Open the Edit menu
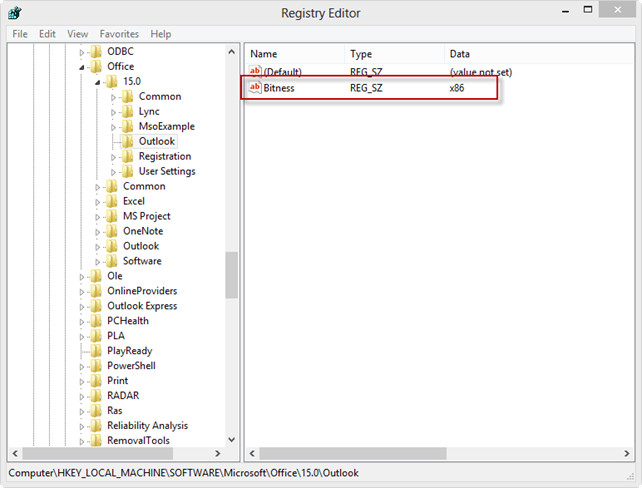 (x=47, y=34)
